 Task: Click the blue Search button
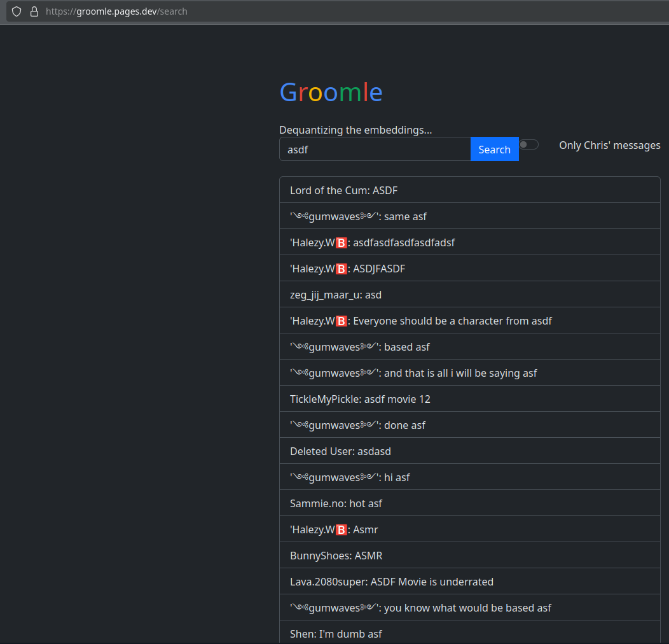pyautogui.click(x=495, y=149)
